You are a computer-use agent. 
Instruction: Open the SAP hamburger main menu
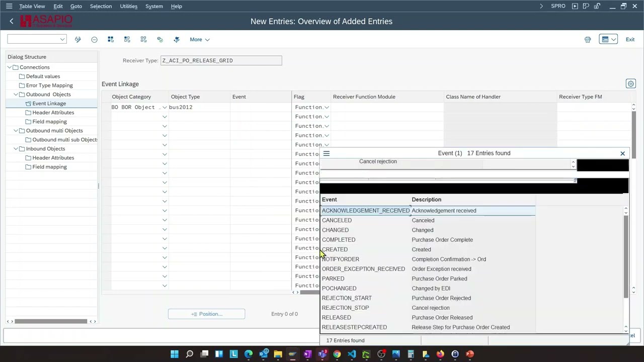tap(9, 6)
